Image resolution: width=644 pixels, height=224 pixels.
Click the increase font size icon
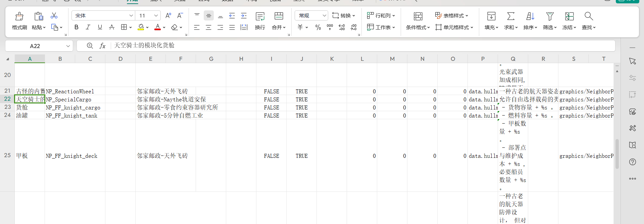168,15
